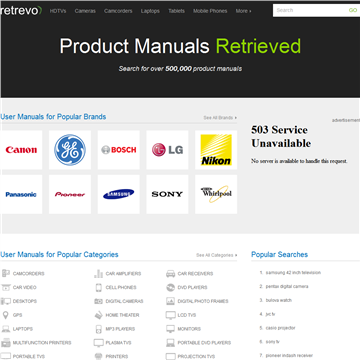
Task: Click the Car Receivers icon
Action: (x=170, y=274)
